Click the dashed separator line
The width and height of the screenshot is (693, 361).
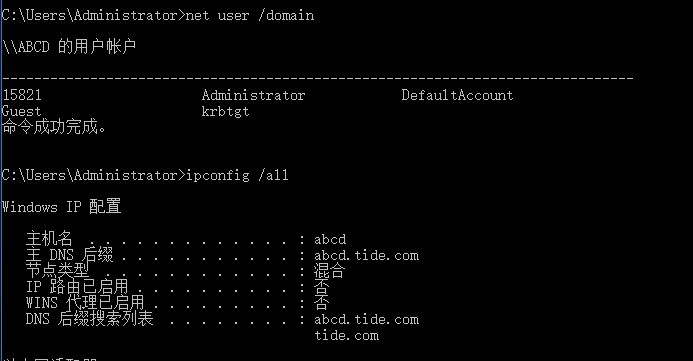[x=318, y=79]
